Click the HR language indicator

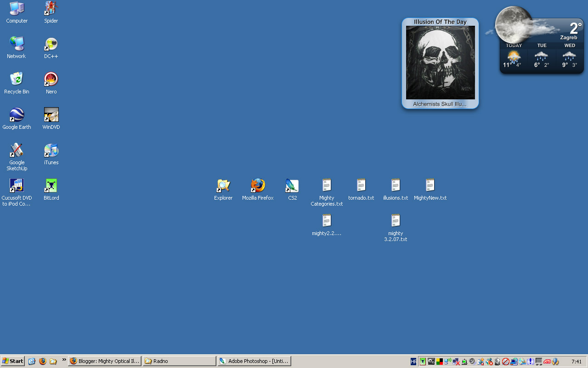(x=413, y=362)
